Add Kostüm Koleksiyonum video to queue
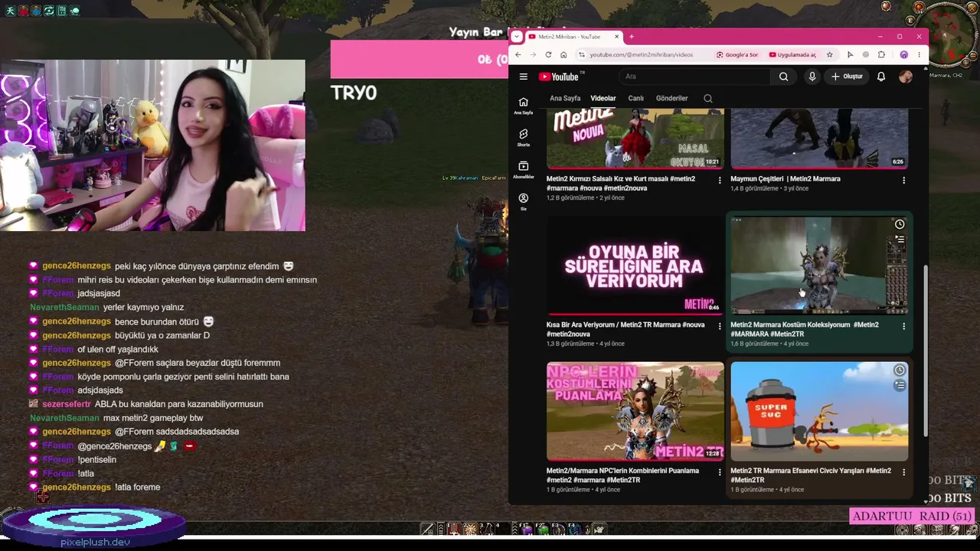The width and height of the screenshot is (980, 551). pyautogui.click(x=900, y=240)
